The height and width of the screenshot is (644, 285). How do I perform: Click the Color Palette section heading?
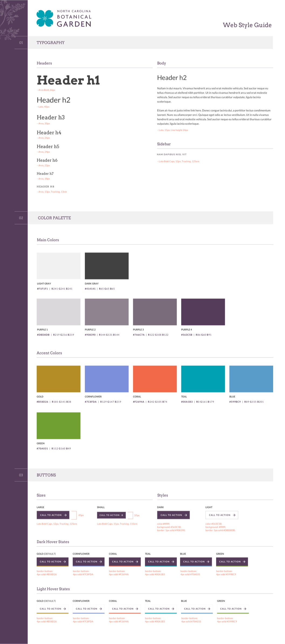point(54,218)
